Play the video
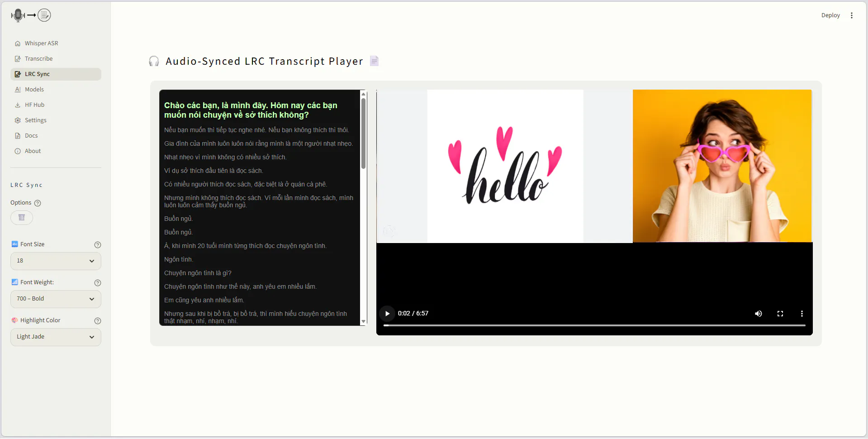Screen dimensions: 868x439 (387, 314)
